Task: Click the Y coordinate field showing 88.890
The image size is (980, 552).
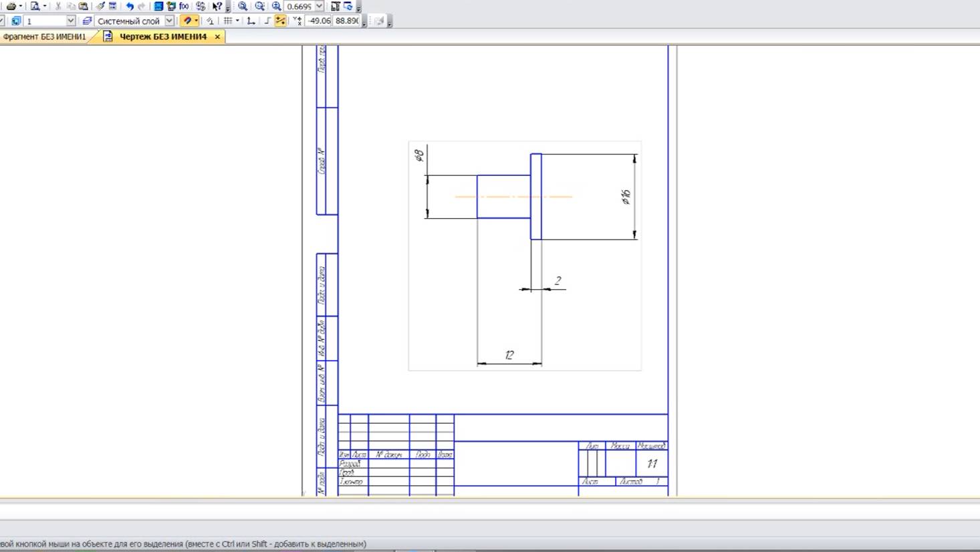Action: coord(348,21)
